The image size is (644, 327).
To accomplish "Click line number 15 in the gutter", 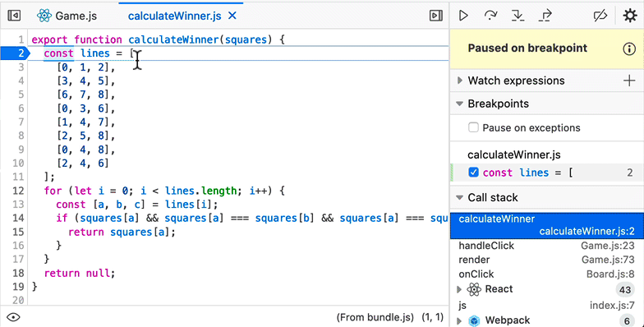I will point(18,232).
